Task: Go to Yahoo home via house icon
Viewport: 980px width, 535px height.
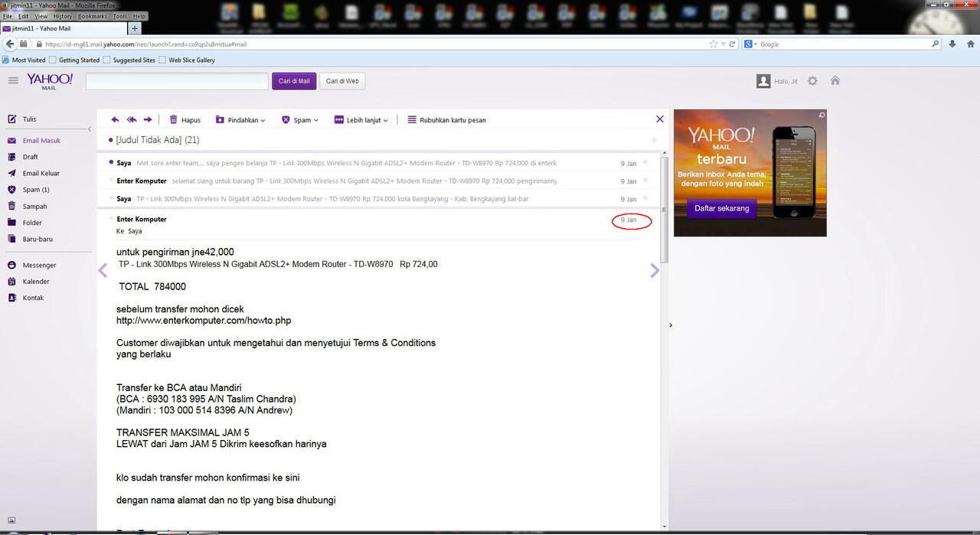Action: [835, 80]
